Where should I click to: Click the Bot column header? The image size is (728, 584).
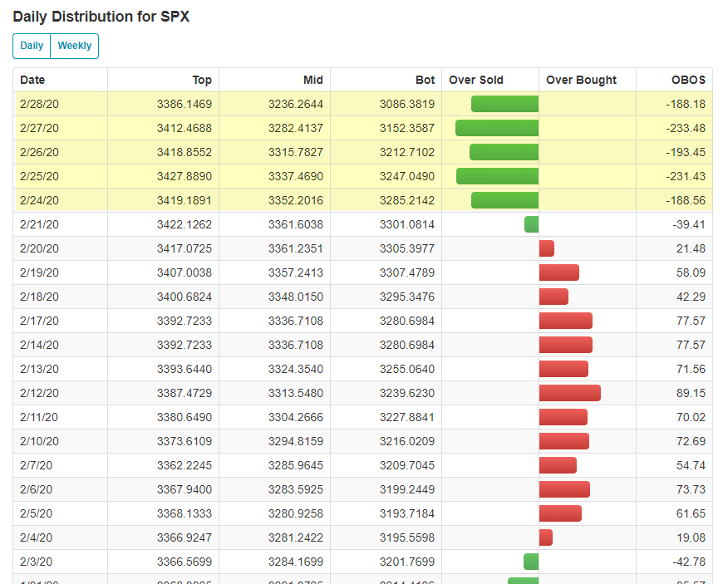coord(425,80)
